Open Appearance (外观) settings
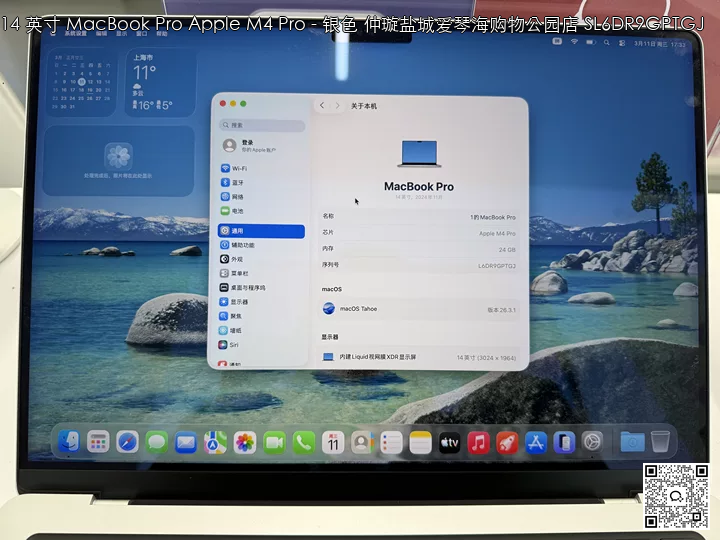Viewport: 720px width, 540px height. [238, 259]
